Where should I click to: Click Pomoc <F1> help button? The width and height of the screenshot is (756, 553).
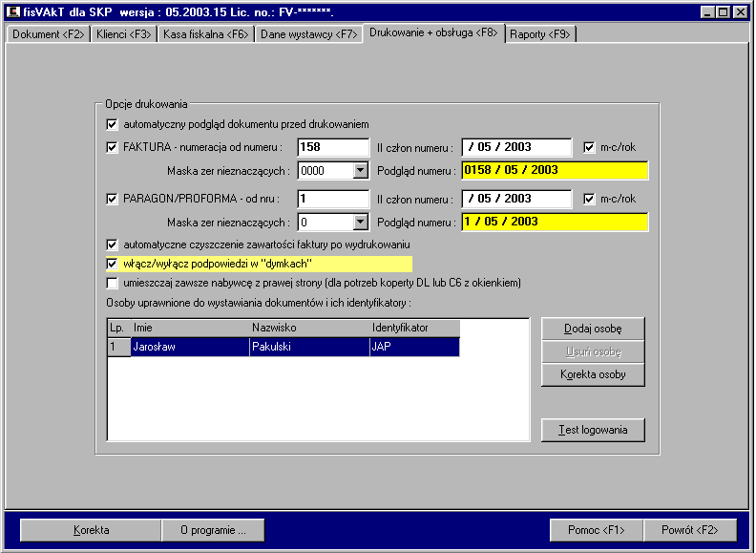[597, 529]
